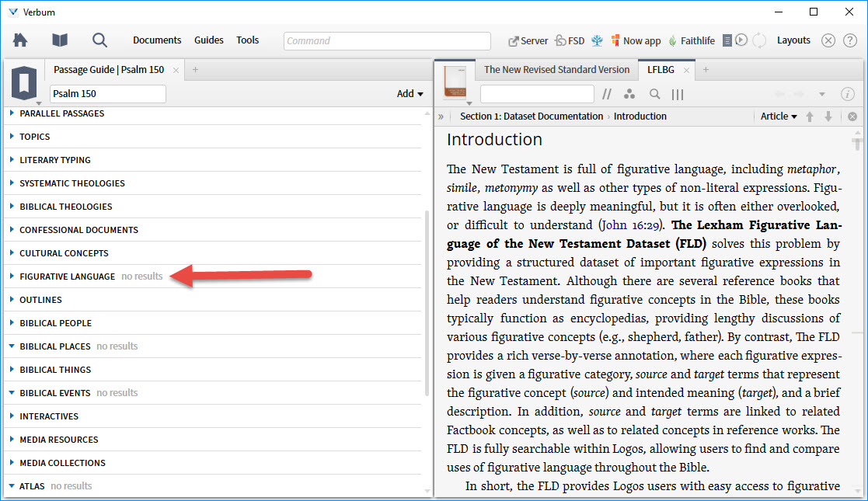Click the circular play shortcut icon

[742, 40]
